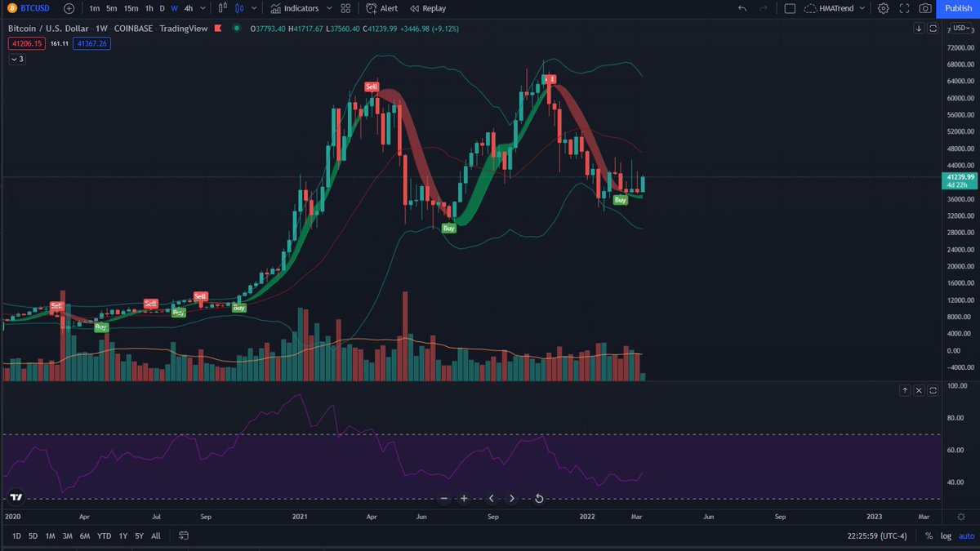Set the date range to 1Y

coord(123,536)
